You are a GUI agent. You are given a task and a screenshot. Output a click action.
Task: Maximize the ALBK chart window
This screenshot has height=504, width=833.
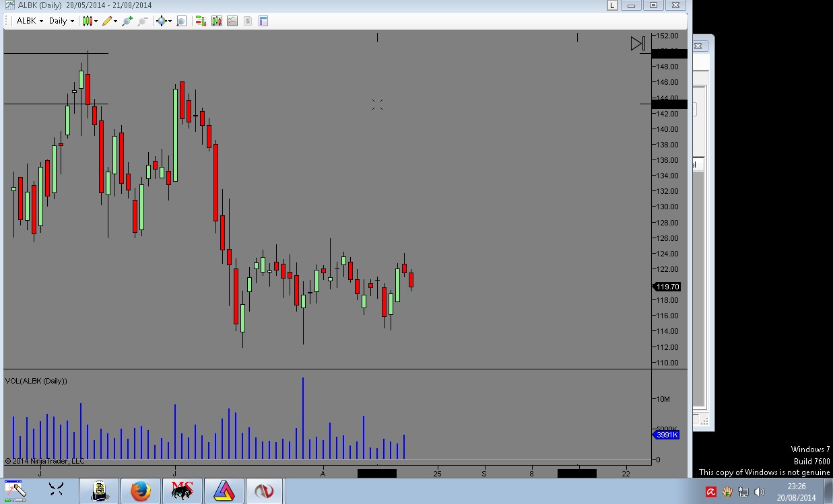click(x=653, y=5)
